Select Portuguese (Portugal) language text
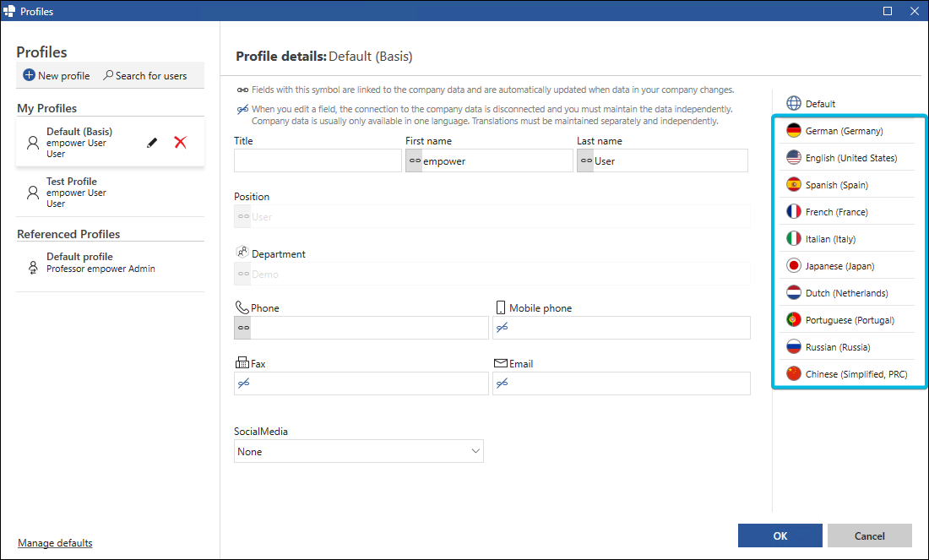The height and width of the screenshot is (560, 929). point(850,320)
